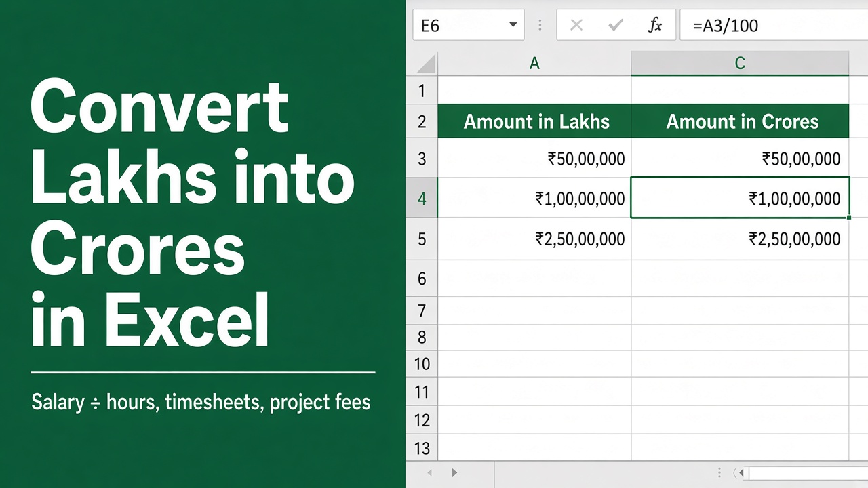The height and width of the screenshot is (488, 868).
Task: Click the three-dot handle beside the Name Box
Action: click(x=540, y=26)
